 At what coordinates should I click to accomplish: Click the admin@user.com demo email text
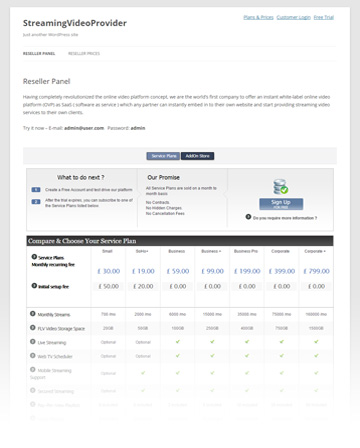84,128
